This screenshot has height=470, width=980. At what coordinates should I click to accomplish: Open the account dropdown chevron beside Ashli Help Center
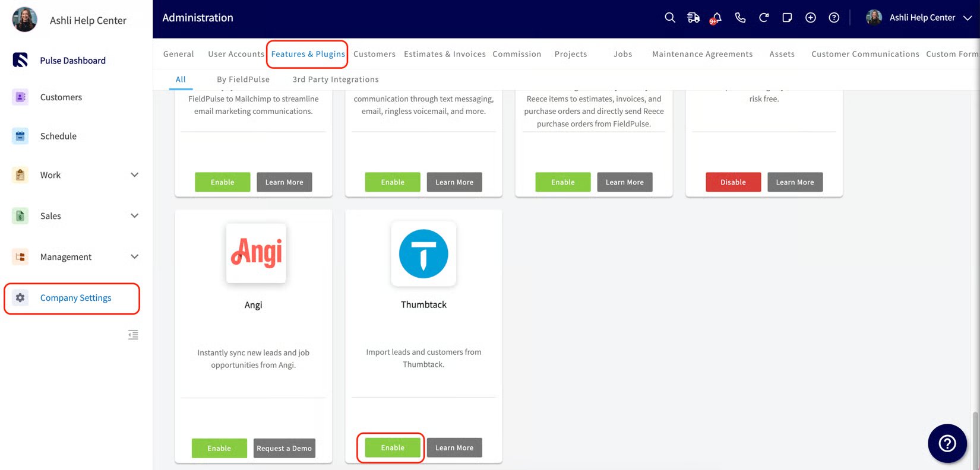[x=968, y=18]
